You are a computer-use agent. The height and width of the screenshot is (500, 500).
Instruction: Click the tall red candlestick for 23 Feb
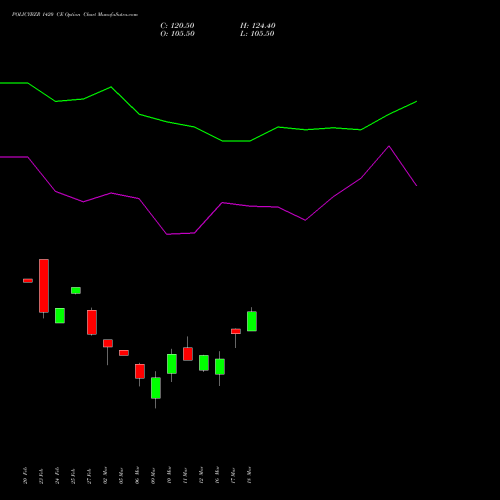pyautogui.click(x=44, y=286)
